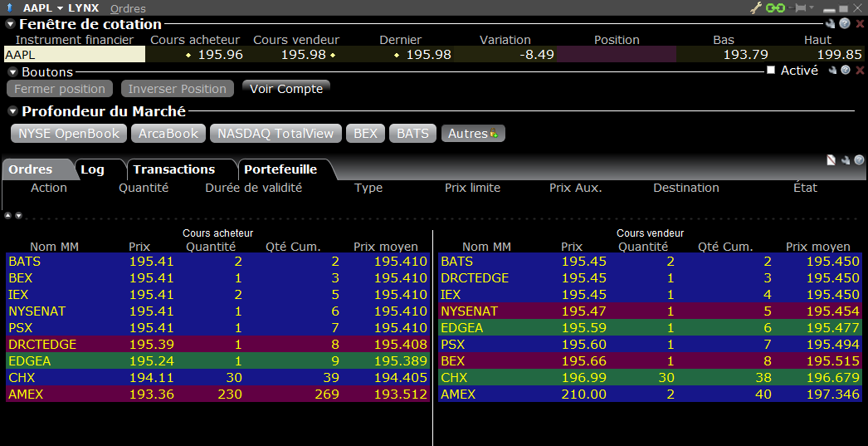Open help icon in orders tab panel
This screenshot has height=446, width=868.
tap(857, 160)
